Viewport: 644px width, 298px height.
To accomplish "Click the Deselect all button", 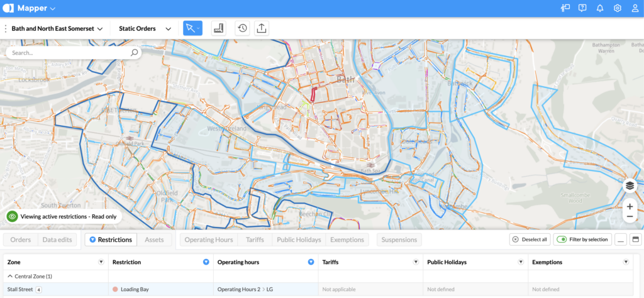I will point(530,240).
